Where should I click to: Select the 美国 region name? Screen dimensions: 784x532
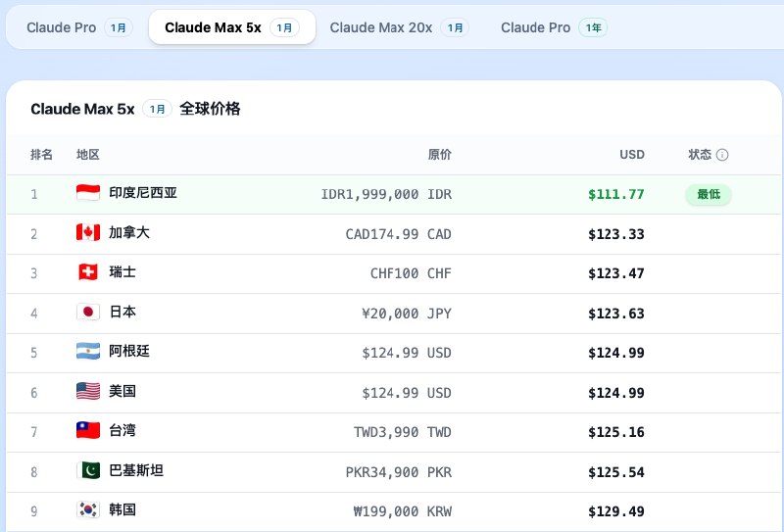tap(122, 391)
